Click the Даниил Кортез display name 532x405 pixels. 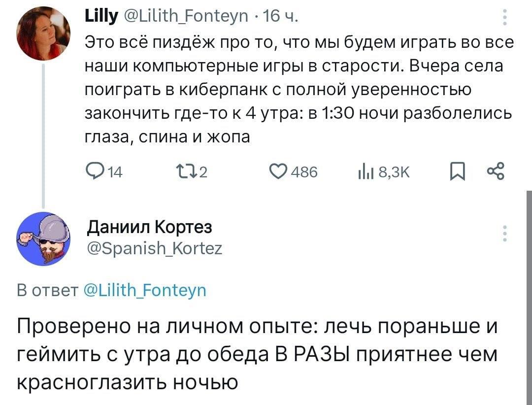click(149, 227)
